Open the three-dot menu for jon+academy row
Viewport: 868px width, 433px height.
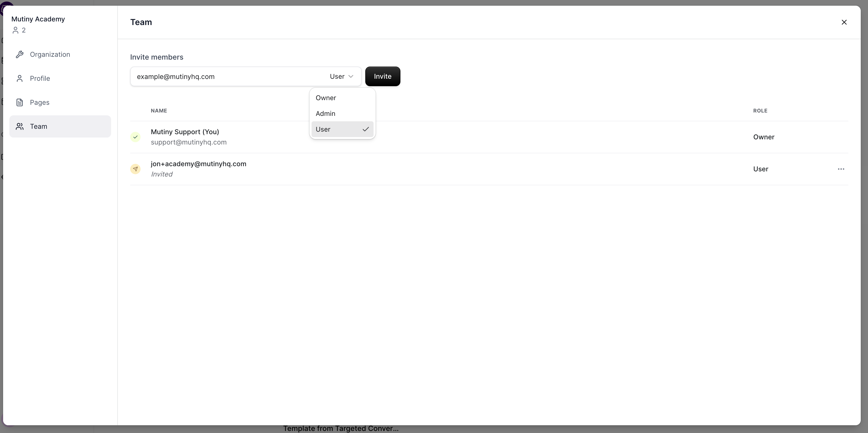coord(841,169)
